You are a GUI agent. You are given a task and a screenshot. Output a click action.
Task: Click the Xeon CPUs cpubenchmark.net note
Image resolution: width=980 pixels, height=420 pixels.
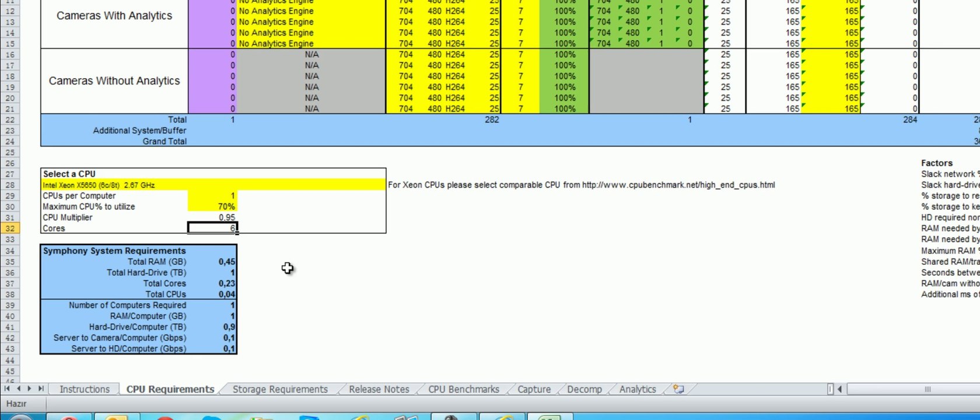tap(582, 185)
